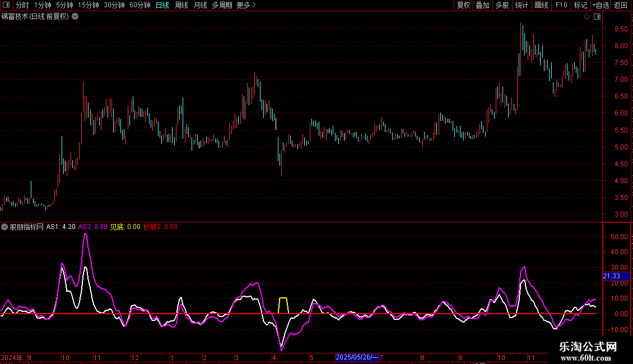Switch to 分时 intraday view
The width and height of the screenshot is (633, 364).
pyautogui.click(x=22, y=6)
